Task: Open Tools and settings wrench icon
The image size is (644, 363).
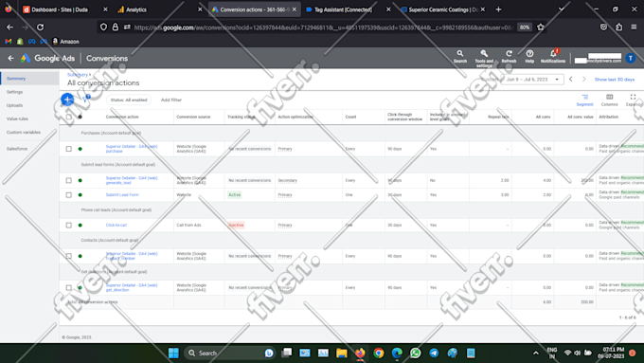Action: (x=484, y=58)
